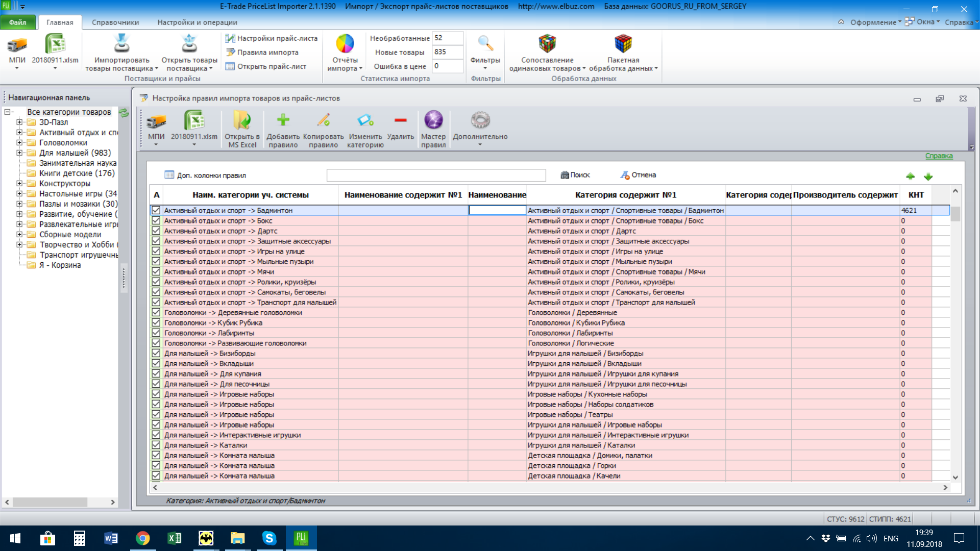Image resolution: width=980 pixels, height=551 pixels.
Task: Open 20180911.xlsm Excel icon in main ribbon
Action: (x=55, y=44)
